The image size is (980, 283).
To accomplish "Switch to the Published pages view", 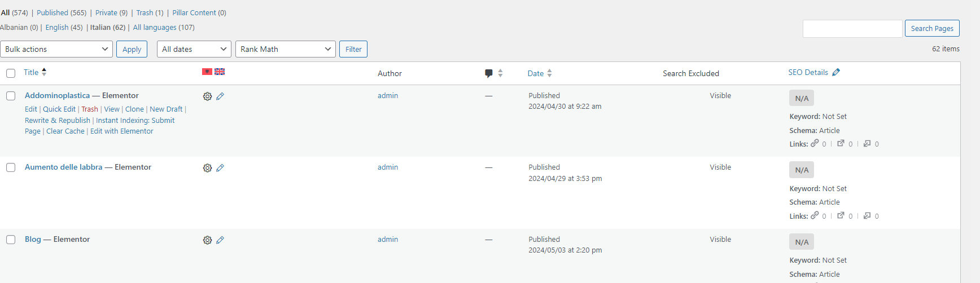I will click(x=62, y=12).
